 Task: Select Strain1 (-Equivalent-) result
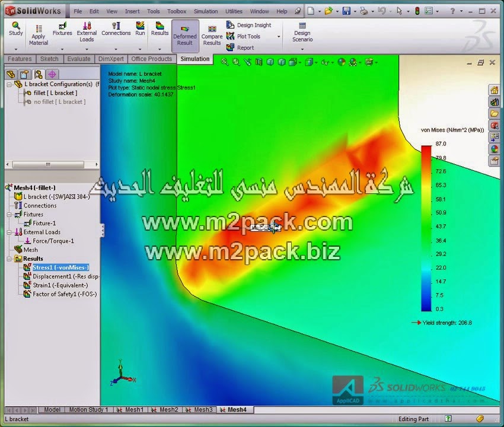[x=56, y=285]
